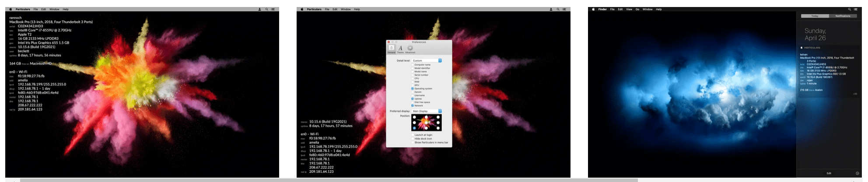Viewport: 868px width, 182px height.
Task: Expand the Preferred display dropdown
Action: (x=427, y=111)
